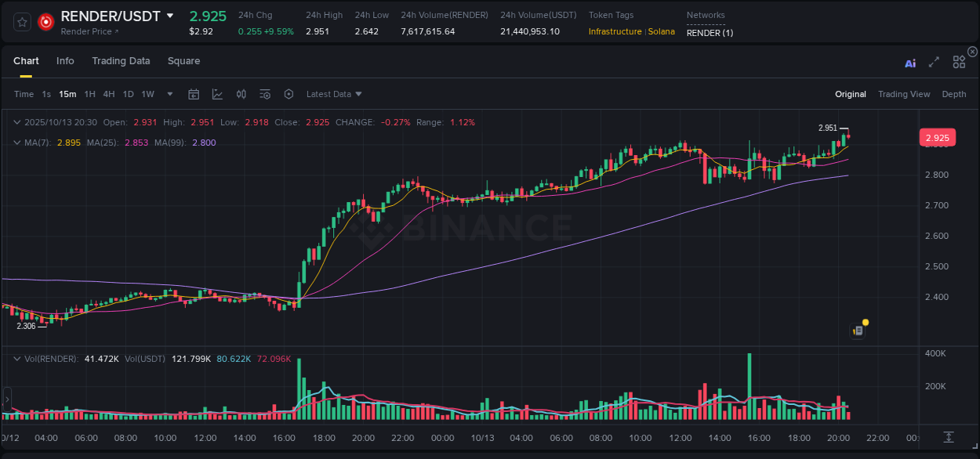Select the chart style line icon
980x459 pixels.
[x=217, y=94]
